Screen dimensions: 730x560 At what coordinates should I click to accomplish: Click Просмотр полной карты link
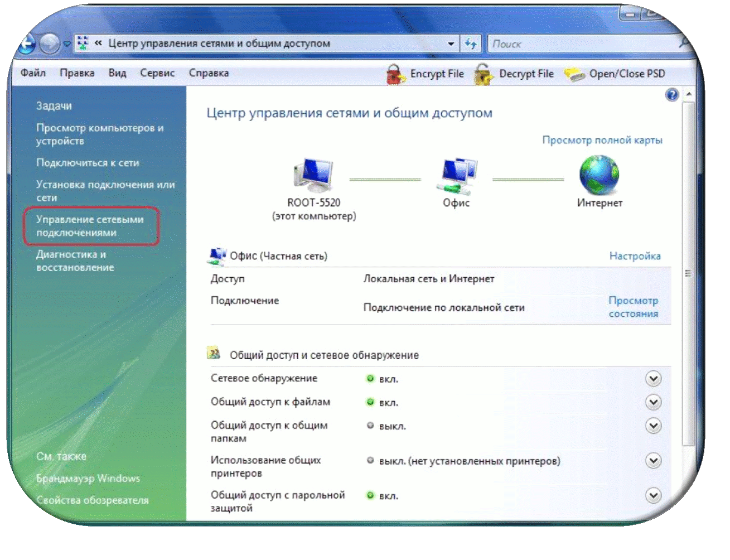(x=602, y=140)
